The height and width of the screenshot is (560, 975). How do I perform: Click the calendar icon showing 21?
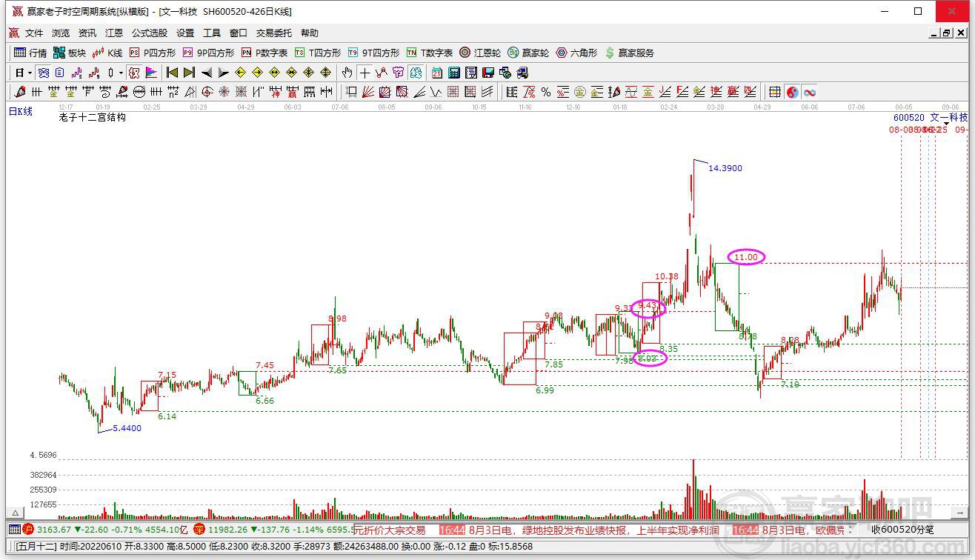(437, 73)
